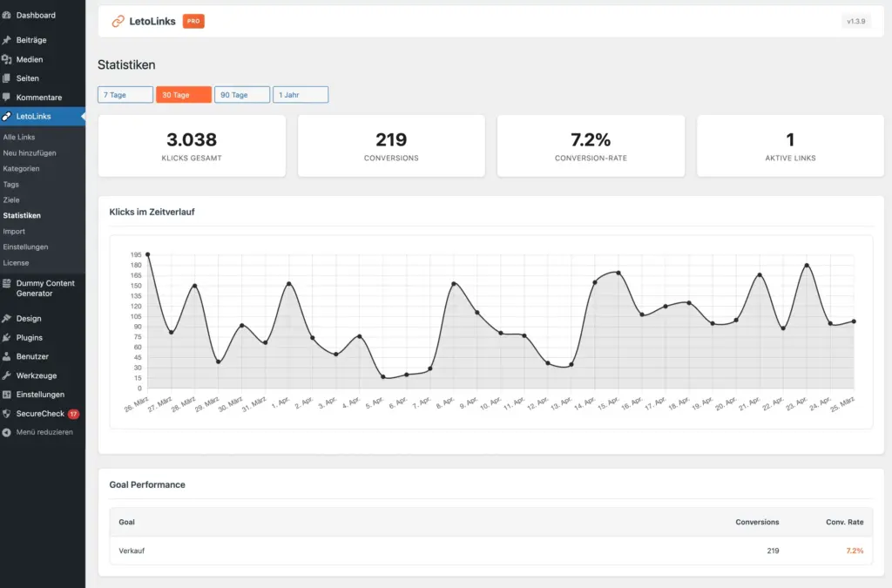Open LetoLinks Einstellungen submenu item

click(x=25, y=247)
